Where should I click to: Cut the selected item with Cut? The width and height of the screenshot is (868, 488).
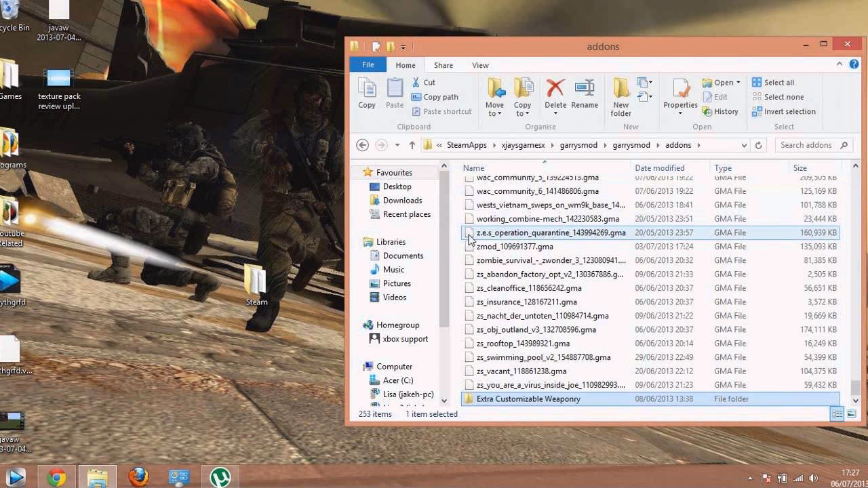coord(423,82)
